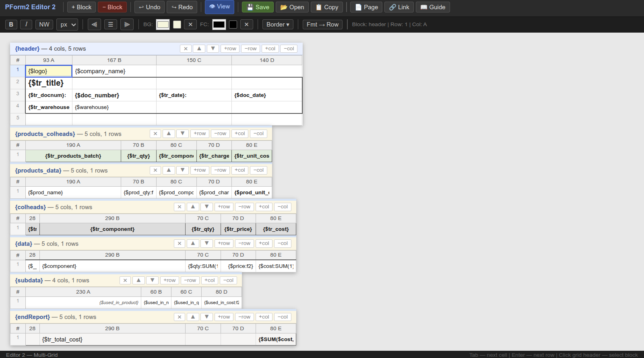The image size is (644, 358).
Task: Move products_data block down
Action: (183, 170)
